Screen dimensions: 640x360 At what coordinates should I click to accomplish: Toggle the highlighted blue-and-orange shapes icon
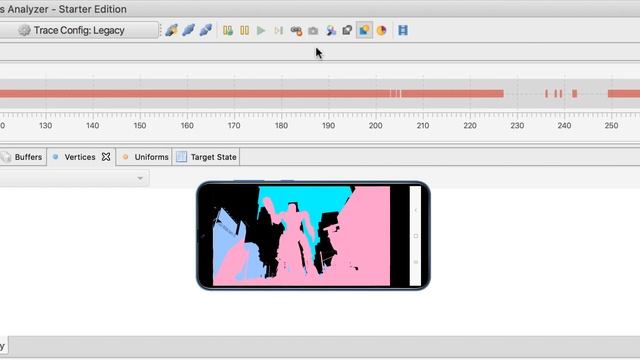364,30
